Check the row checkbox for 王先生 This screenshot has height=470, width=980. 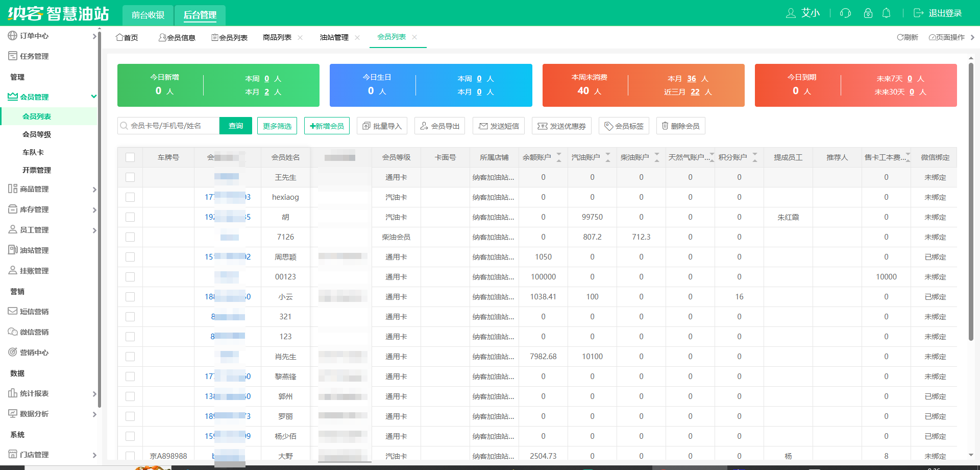[130, 177]
